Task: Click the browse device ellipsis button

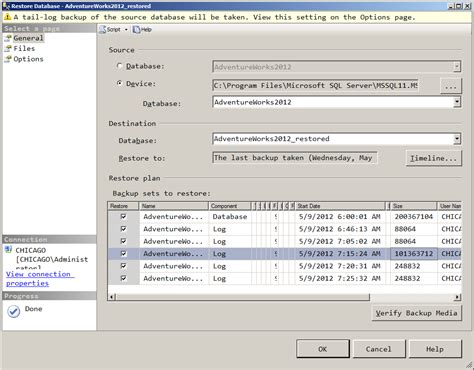Action: (451, 86)
